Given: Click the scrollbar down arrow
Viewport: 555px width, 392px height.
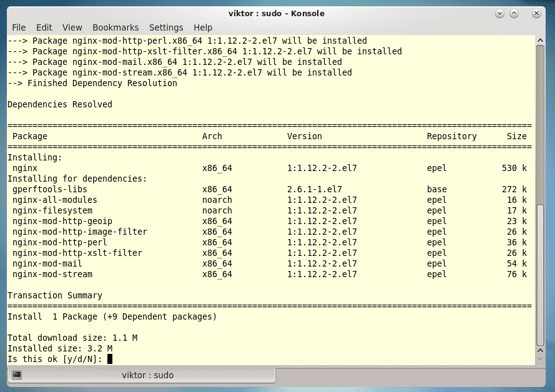Looking at the screenshot, I should 539,361.
